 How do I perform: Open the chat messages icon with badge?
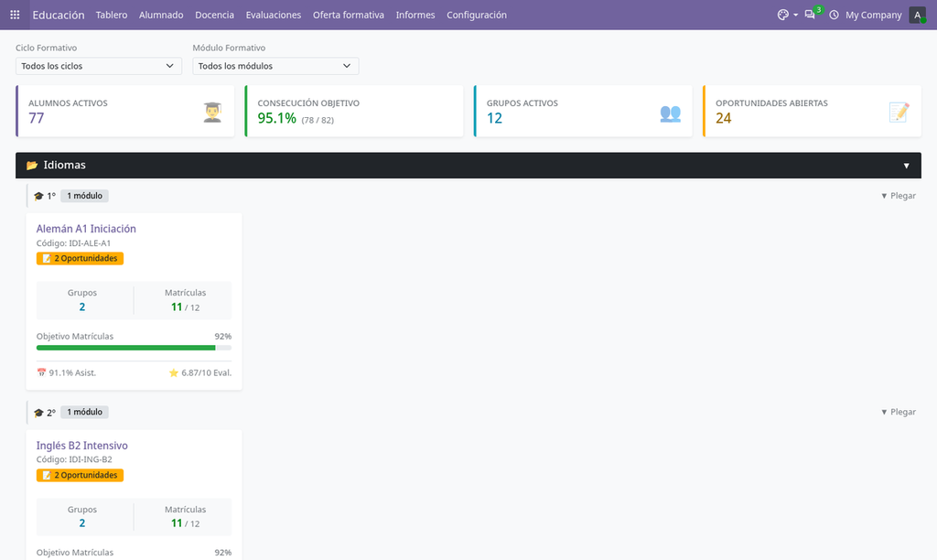point(810,15)
